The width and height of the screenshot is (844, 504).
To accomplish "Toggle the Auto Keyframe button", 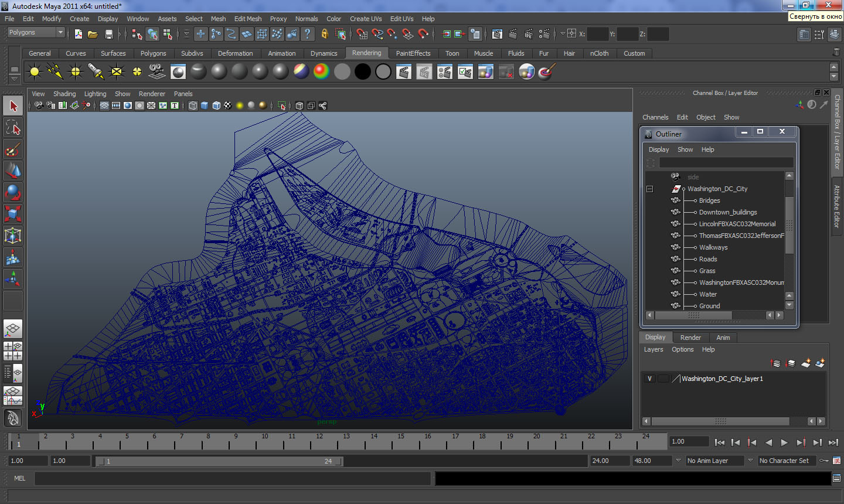I will pos(824,461).
